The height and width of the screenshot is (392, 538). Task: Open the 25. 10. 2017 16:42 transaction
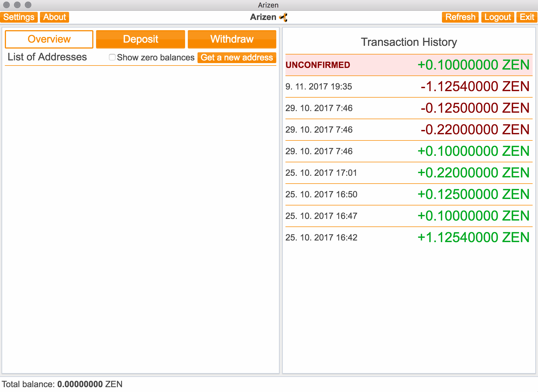[x=409, y=238]
